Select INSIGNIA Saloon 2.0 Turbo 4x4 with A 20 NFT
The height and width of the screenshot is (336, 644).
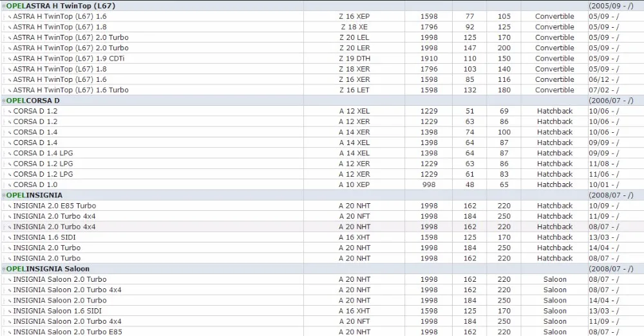322,322
